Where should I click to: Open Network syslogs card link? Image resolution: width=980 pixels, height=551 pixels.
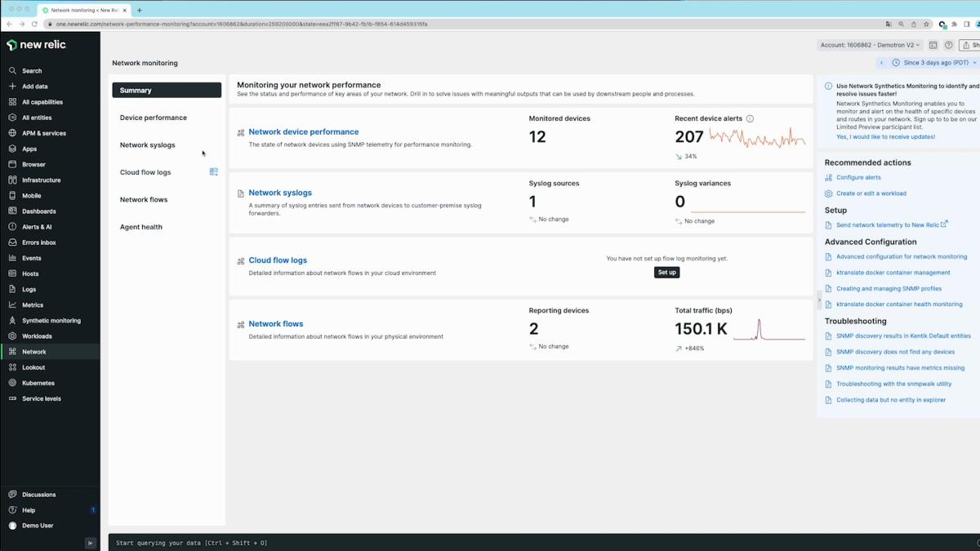pyautogui.click(x=280, y=193)
